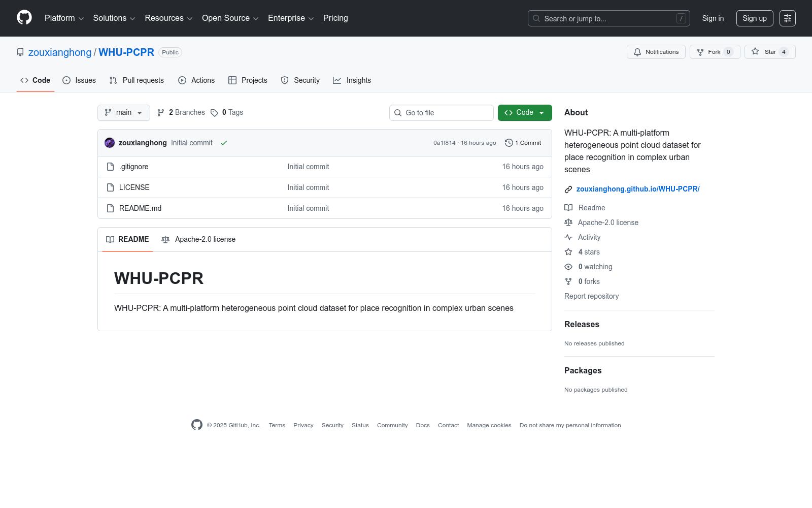Open the zouxianghong owner profile link

point(60,52)
